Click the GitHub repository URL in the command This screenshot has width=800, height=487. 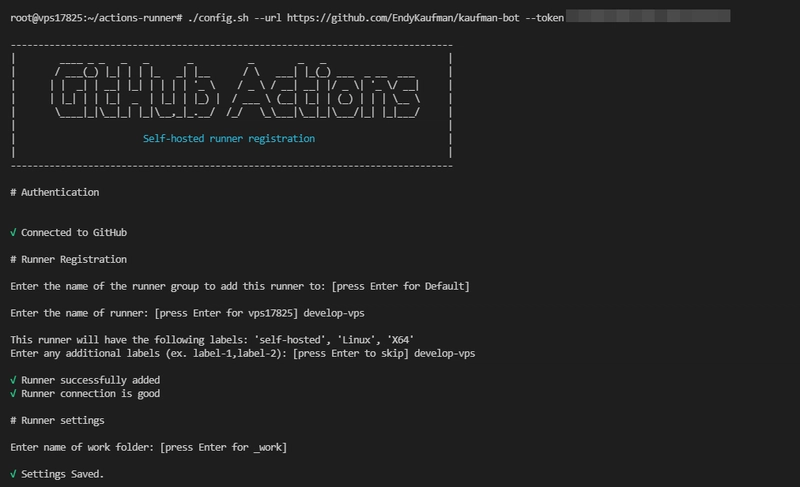tap(403, 18)
